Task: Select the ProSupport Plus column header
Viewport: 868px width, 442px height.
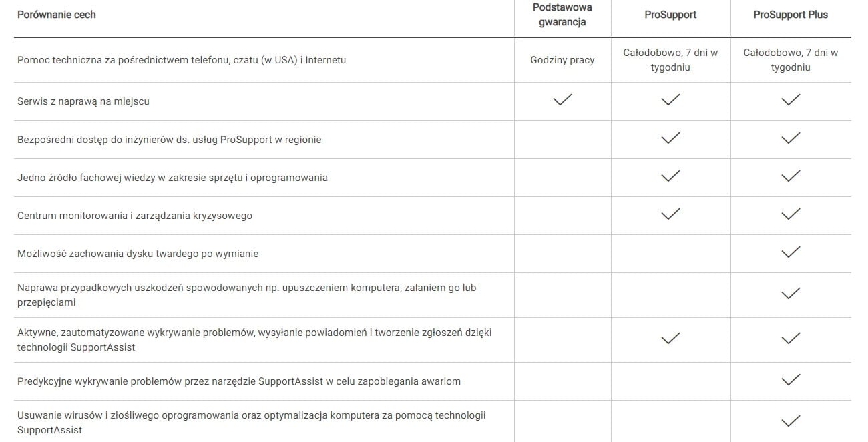Action: coord(791,15)
